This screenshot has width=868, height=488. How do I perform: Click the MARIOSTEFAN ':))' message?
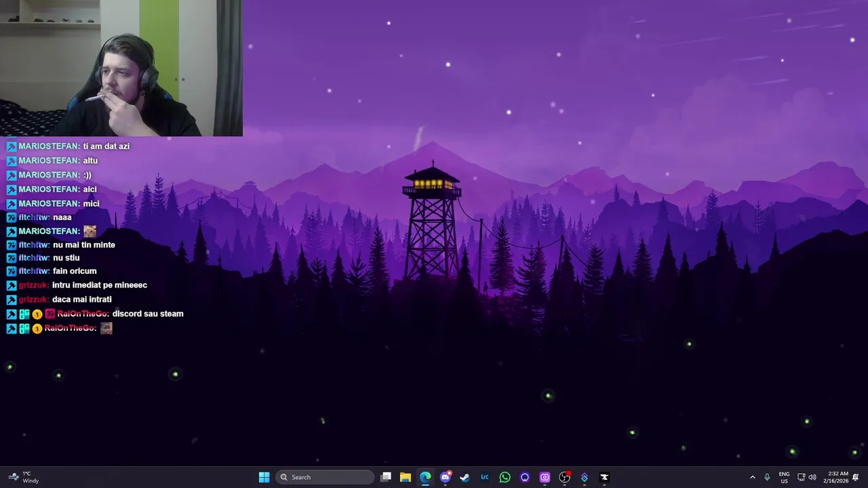click(87, 175)
